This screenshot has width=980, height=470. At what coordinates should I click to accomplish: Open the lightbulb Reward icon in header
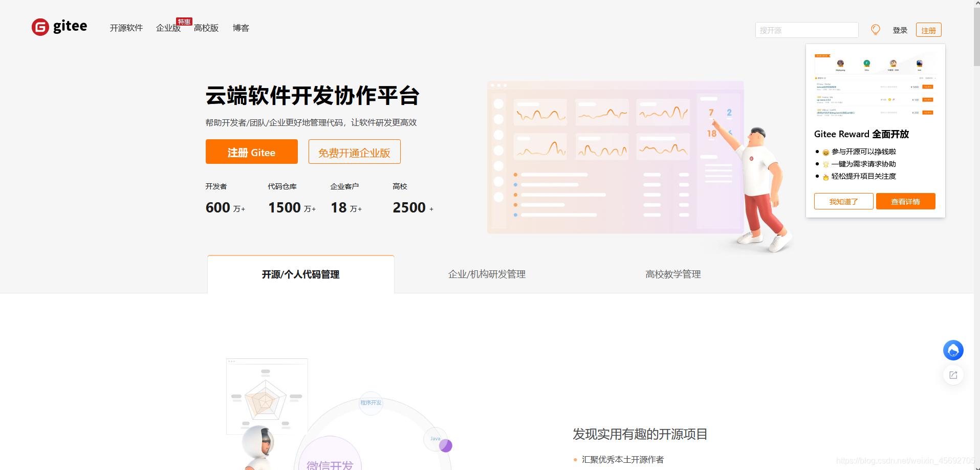[876, 30]
